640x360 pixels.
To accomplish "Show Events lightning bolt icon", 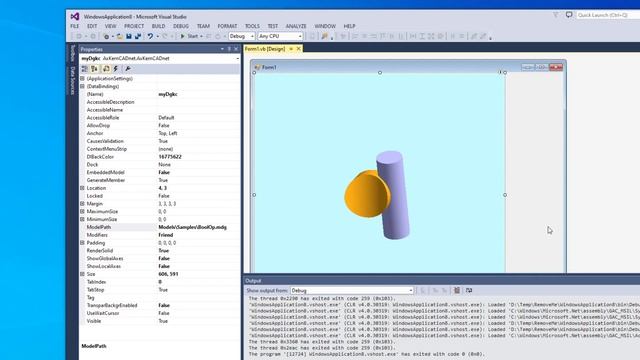I will point(116,69).
